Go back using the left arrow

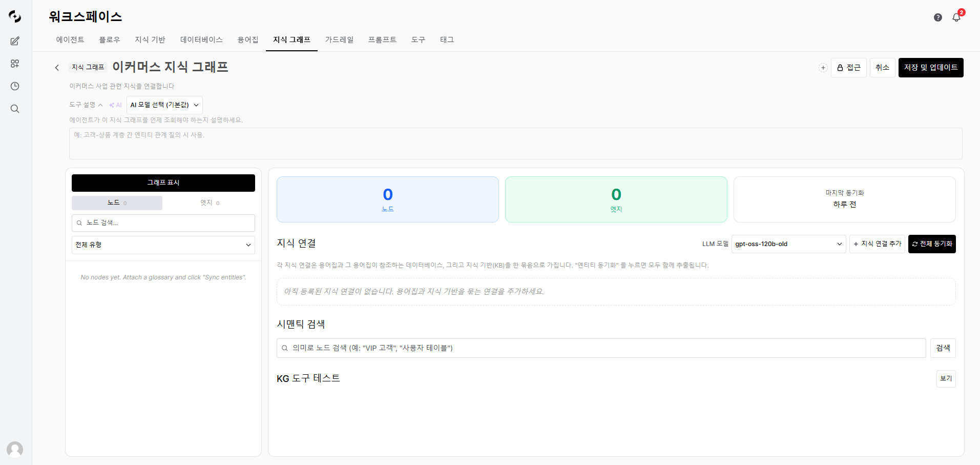(57, 68)
